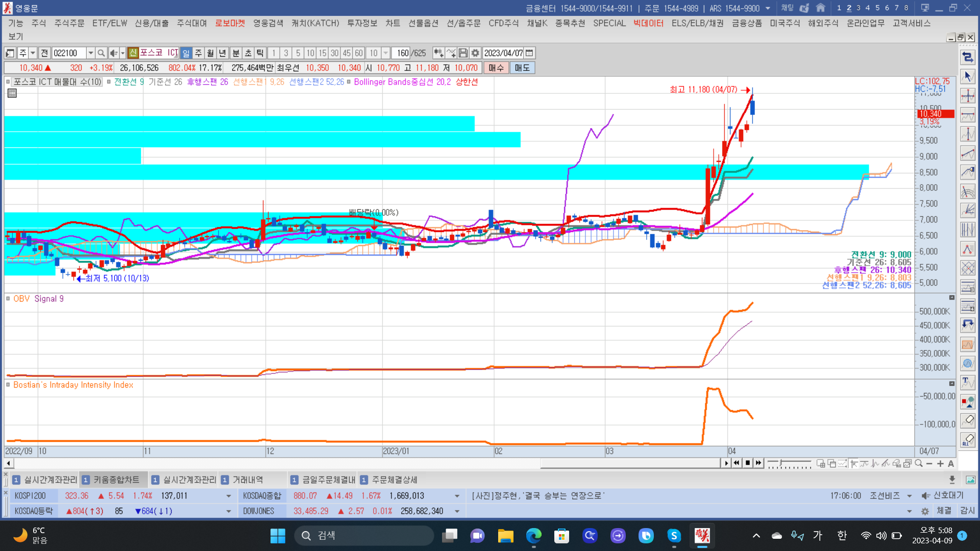The width and height of the screenshot is (980, 551).
Task: Select yearly (년) chart period
Action: [223, 53]
